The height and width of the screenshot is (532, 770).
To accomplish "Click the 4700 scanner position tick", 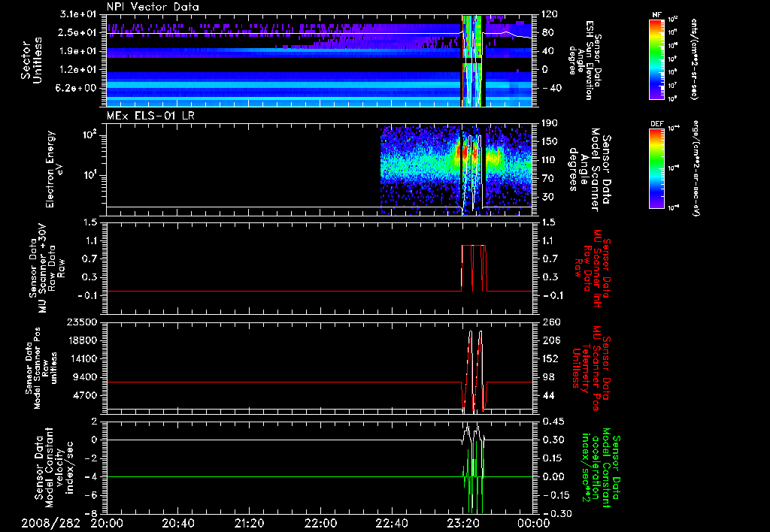I will click(x=86, y=395).
